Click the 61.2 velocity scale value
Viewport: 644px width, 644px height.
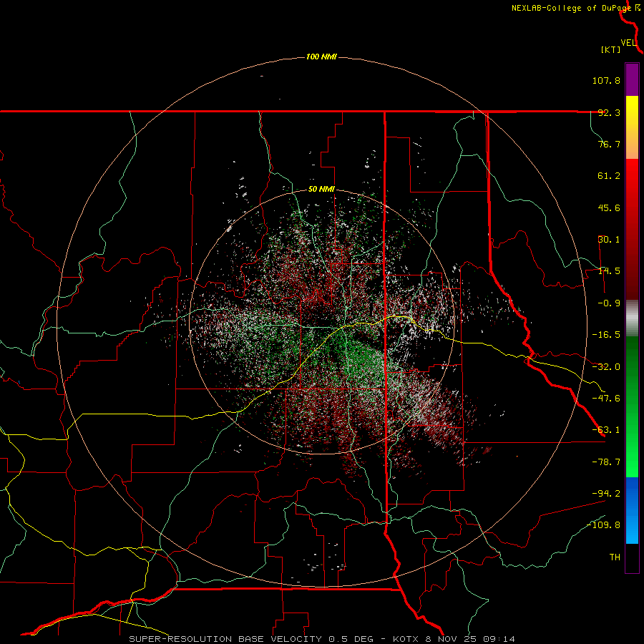pos(609,176)
